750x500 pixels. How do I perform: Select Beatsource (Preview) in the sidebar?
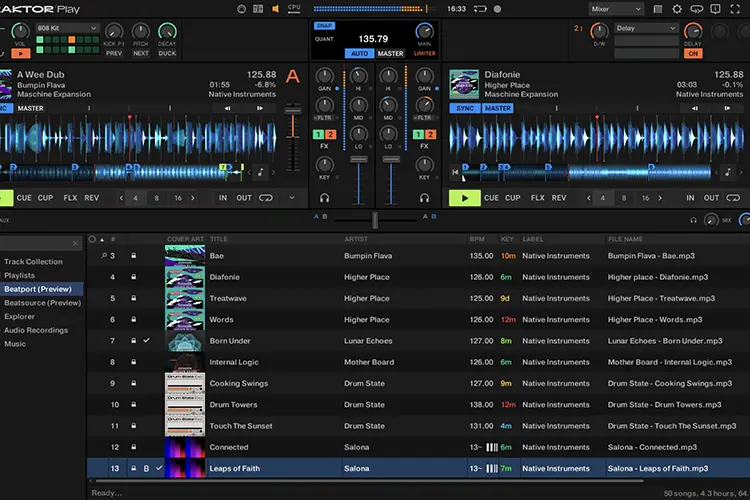click(43, 303)
